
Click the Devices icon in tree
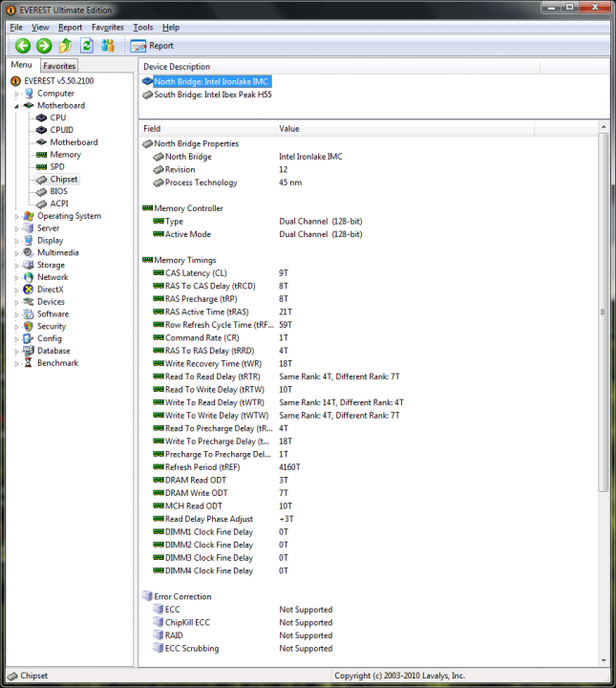pyautogui.click(x=29, y=302)
